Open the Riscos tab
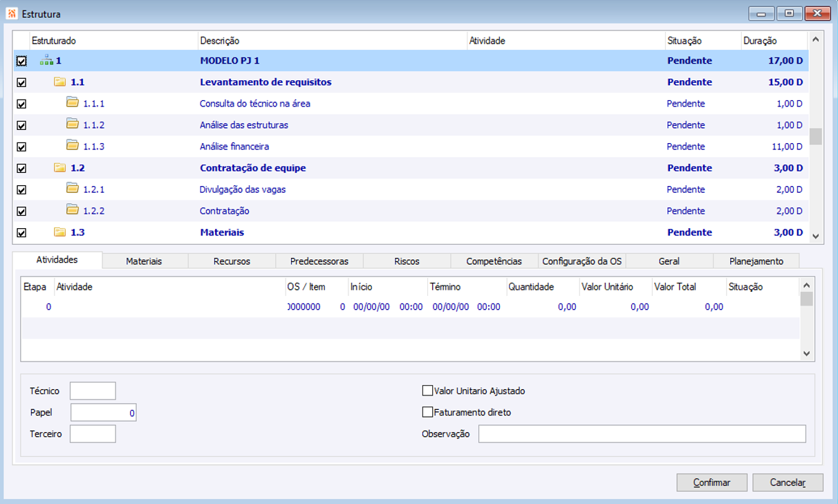 [407, 261]
